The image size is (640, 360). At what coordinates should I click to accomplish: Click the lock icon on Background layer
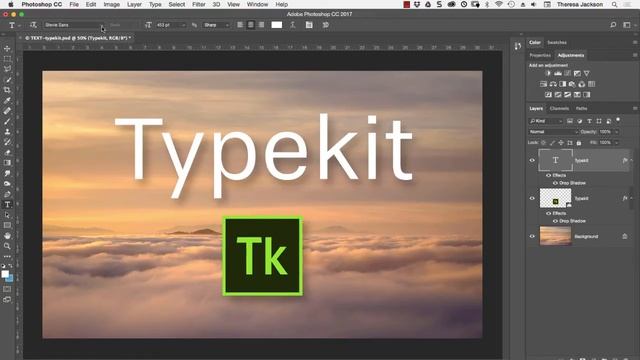coord(625,236)
